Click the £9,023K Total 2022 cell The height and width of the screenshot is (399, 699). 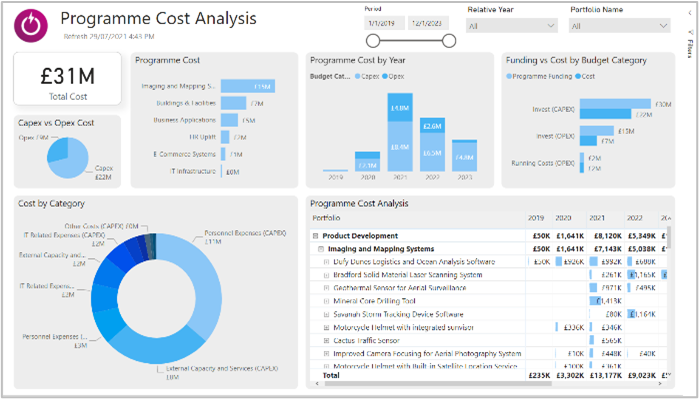click(x=642, y=375)
